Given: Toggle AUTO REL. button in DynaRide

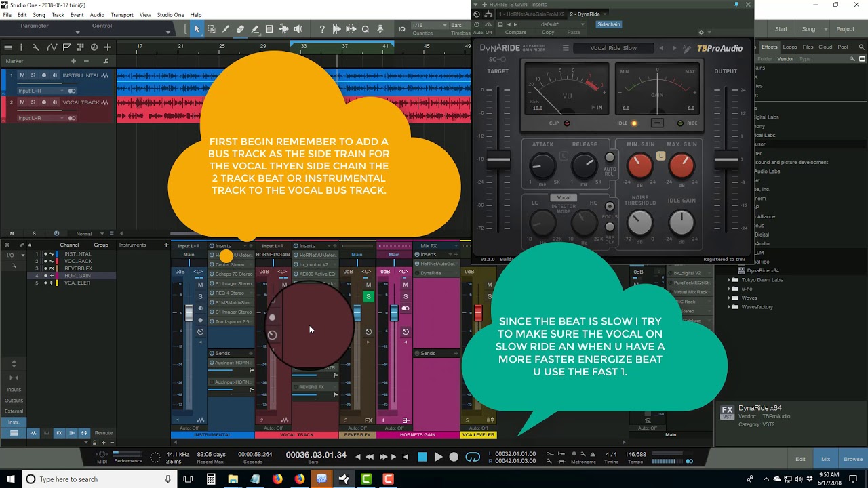Looking at the screenshot, I should 610,158.
